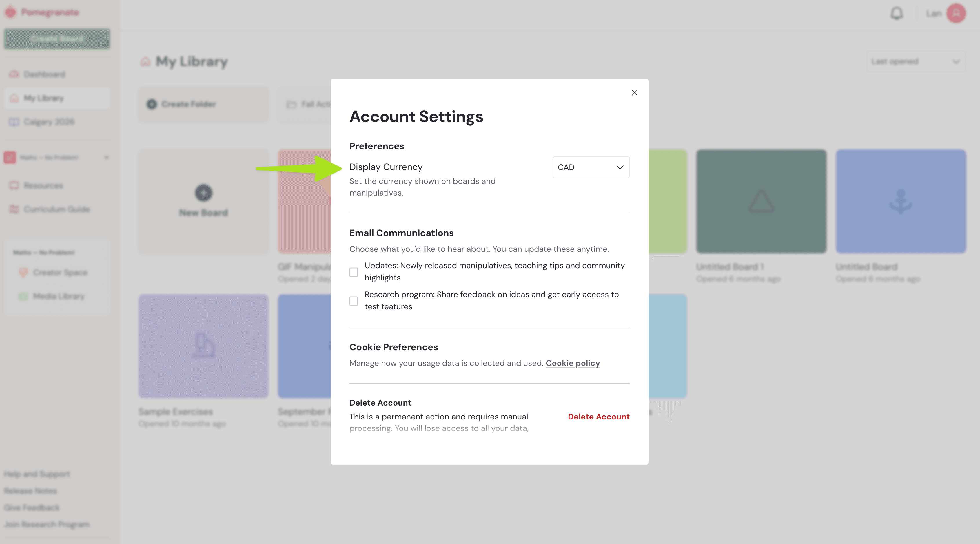This screenshot has height=544, width=980.
Task: Click the Help and Support link
Action: 37,474
